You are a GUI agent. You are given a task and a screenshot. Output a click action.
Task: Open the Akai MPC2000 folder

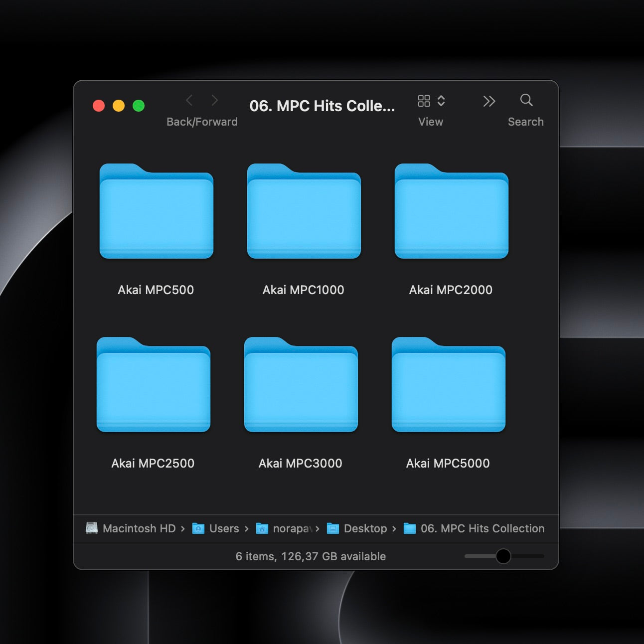[x=451, y=212]
